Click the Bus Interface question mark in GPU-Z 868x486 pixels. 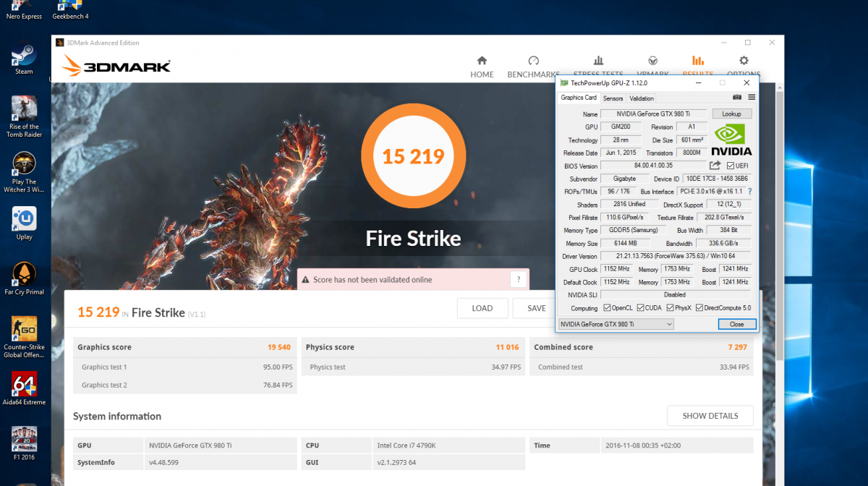pos(749,192)
